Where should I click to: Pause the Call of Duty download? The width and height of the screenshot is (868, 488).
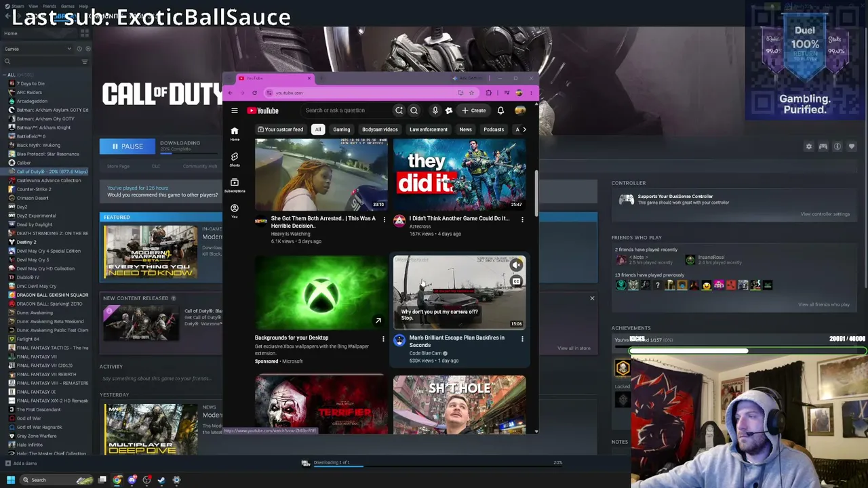click(x=127, y=146)
